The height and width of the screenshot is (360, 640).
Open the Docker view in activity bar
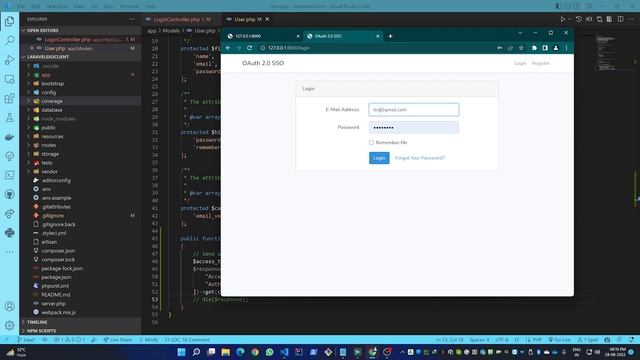pyautogui.click(x=9, y=137)
